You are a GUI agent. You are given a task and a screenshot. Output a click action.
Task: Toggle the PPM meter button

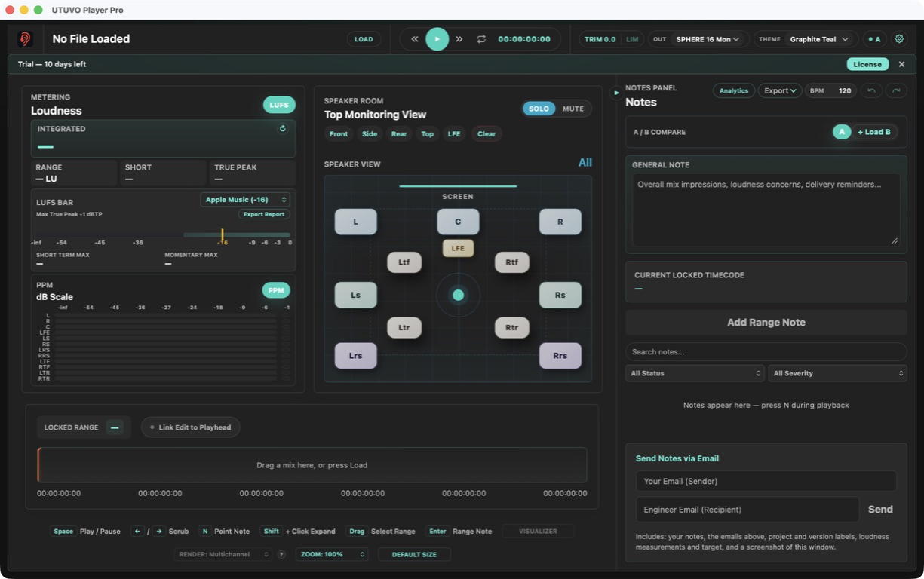pyautogui.click(x=276, y=290)
